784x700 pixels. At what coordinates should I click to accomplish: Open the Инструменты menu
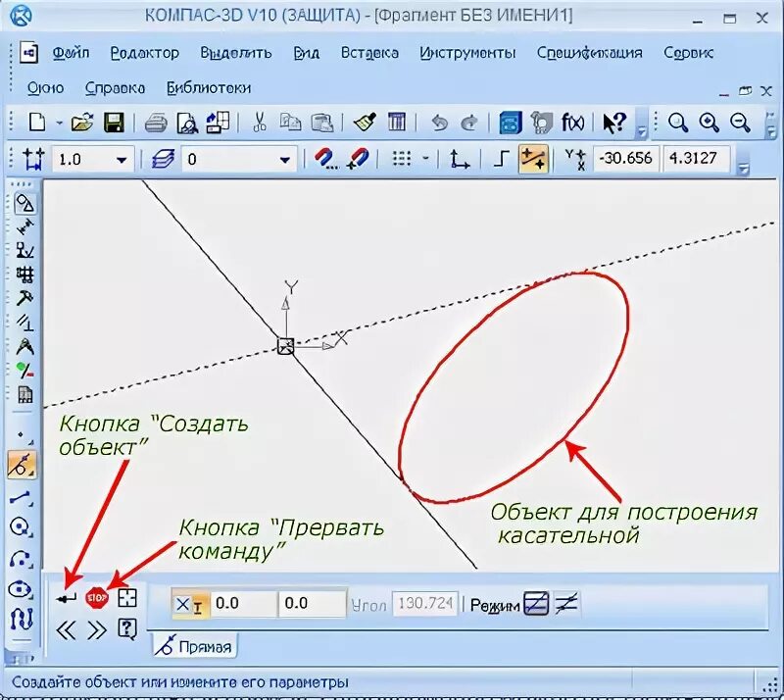click(x=467, y=53)
